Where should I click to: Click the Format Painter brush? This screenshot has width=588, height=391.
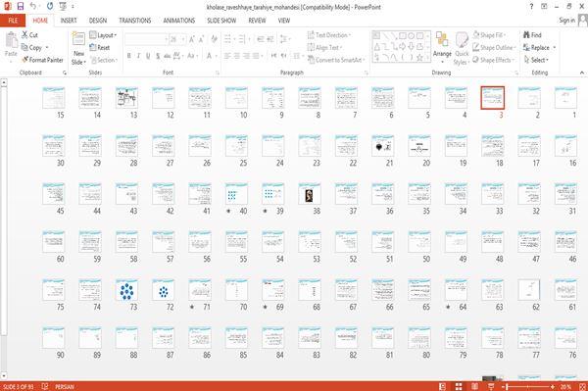25,60
